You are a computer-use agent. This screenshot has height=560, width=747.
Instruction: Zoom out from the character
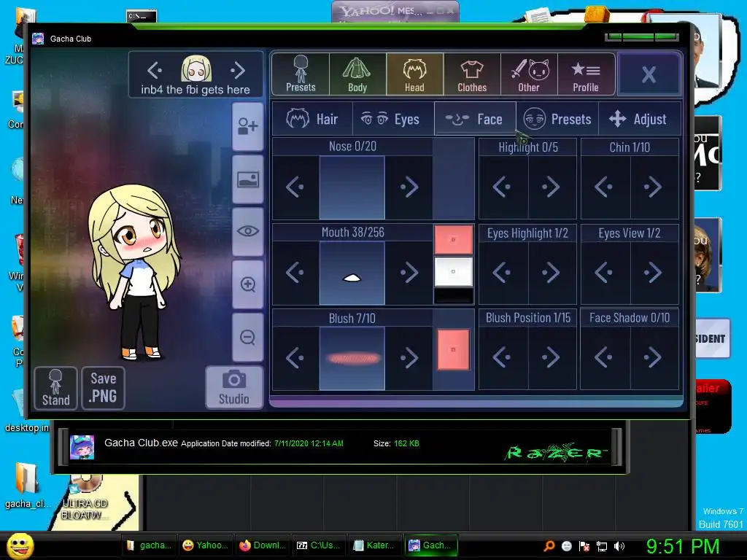tap(248, 338)
